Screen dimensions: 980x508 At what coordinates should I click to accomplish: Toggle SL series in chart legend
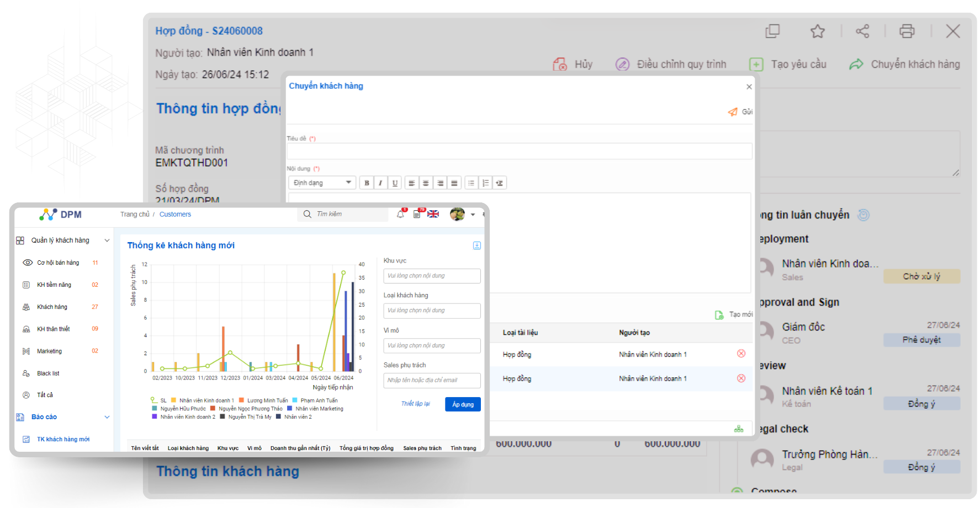[158, 400]
